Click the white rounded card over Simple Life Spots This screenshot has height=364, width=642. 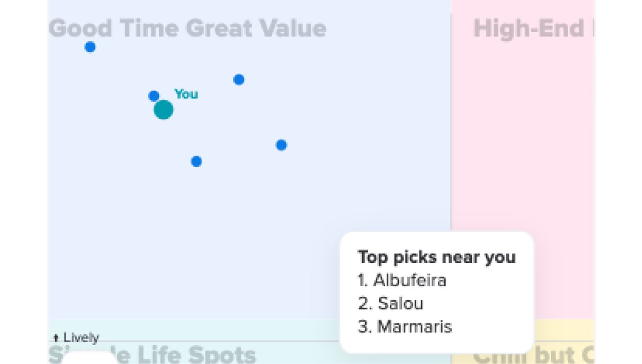[89, 358]
